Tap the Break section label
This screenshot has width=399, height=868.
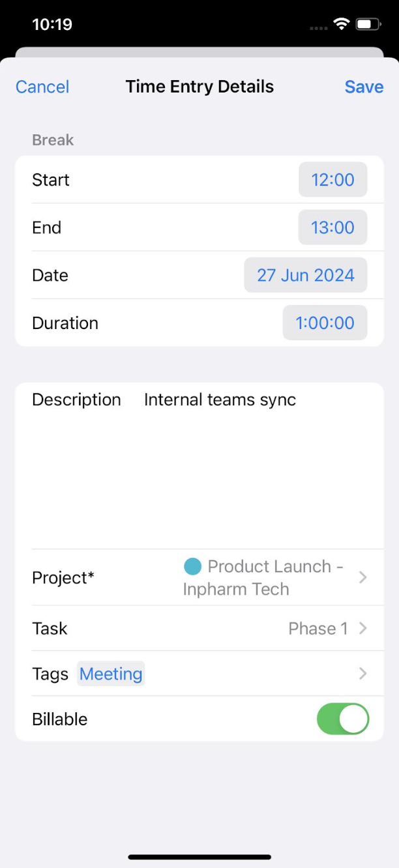coord(52,139)
